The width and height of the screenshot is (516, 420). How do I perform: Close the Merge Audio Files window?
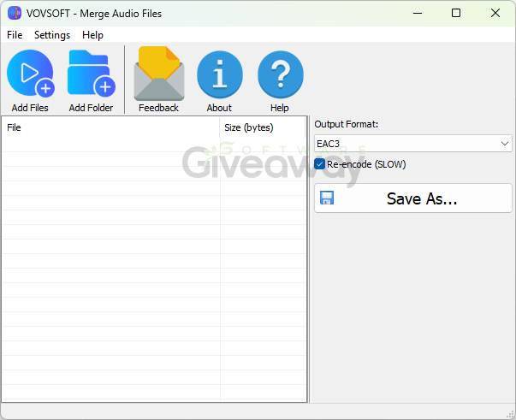(495, 13)
